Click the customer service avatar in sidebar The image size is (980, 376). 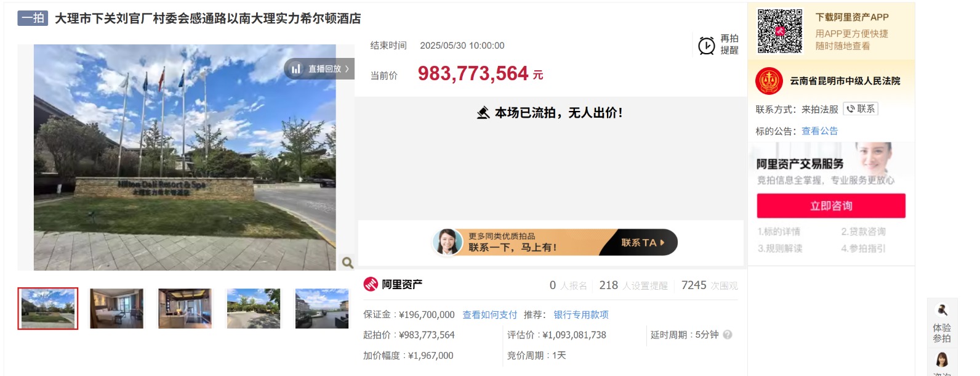pyautogui.click(x=942, y=360)
